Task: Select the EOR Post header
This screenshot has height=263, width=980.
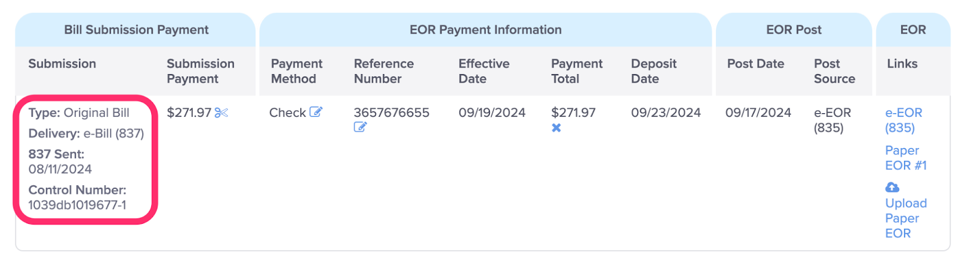Action: (x=794, y=29)
